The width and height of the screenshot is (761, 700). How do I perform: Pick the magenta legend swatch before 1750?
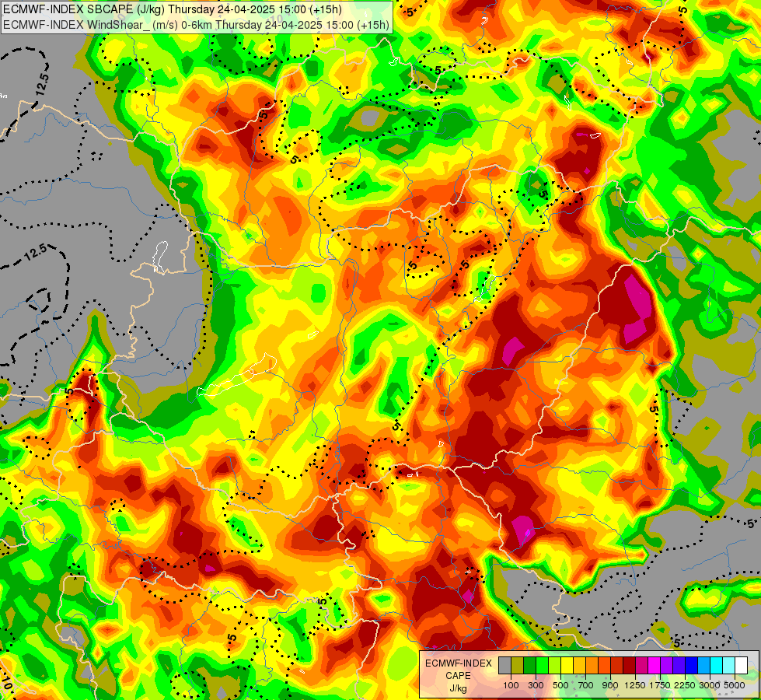point(654,665)
